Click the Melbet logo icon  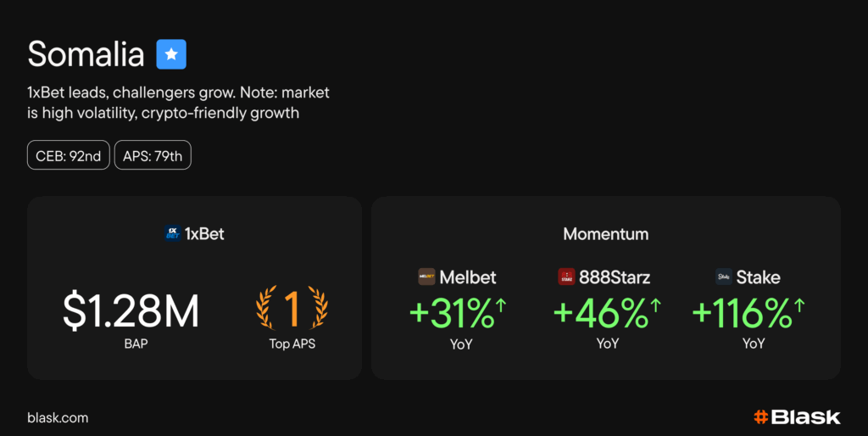pyautogui.click(x=426, y=277)
